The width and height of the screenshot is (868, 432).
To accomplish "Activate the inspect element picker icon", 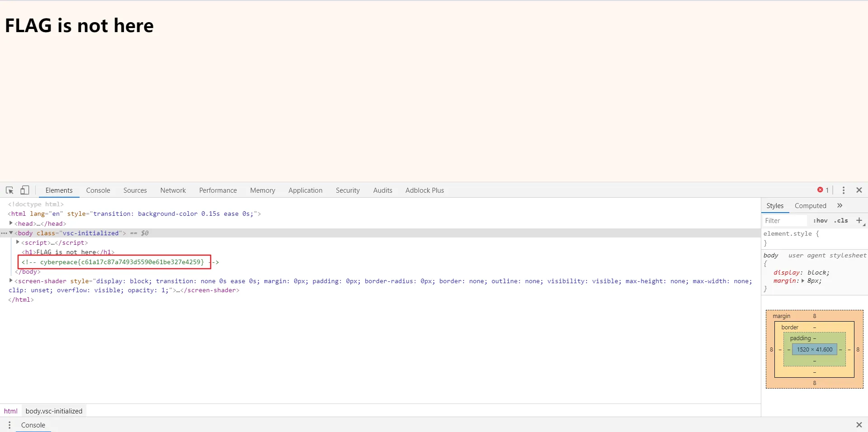I will (x=9, y=190).
